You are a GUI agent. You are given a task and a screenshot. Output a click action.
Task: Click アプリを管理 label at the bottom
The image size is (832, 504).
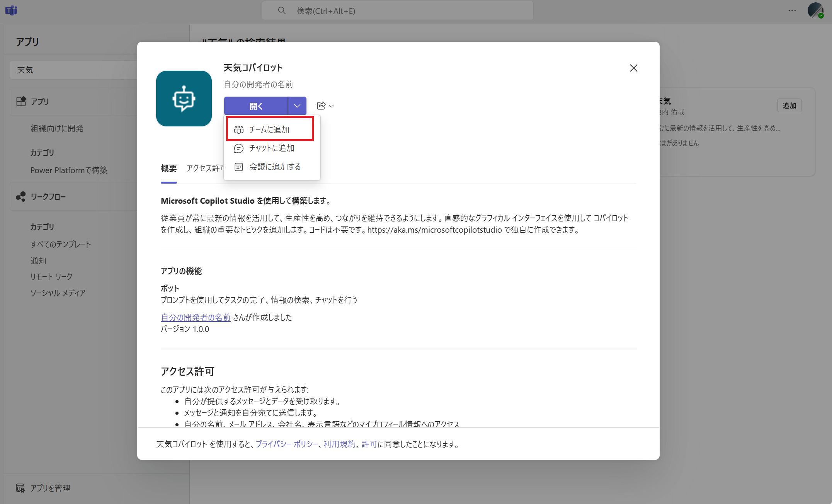(x=51, y=488)
